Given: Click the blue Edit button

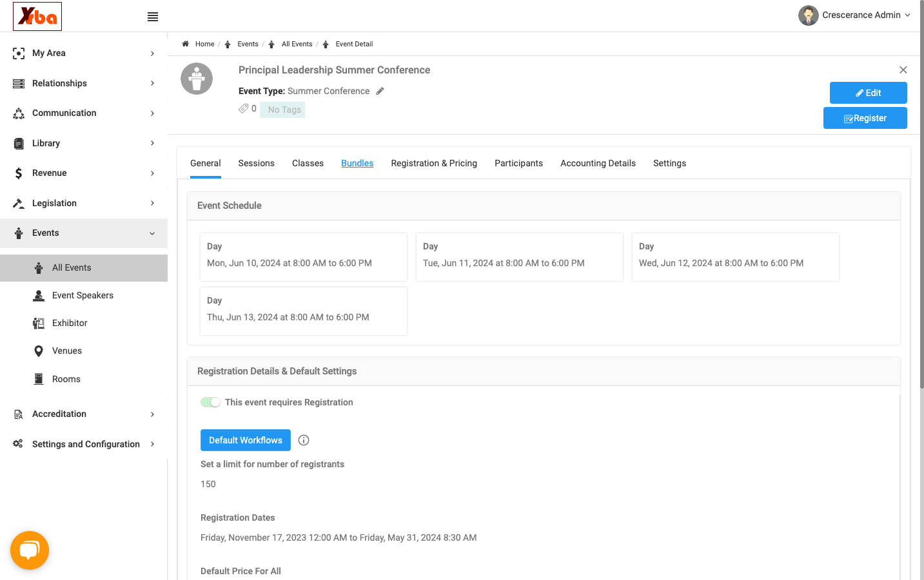Looking at the screenshot, I should pyautogui.click(x=868, y=93).
